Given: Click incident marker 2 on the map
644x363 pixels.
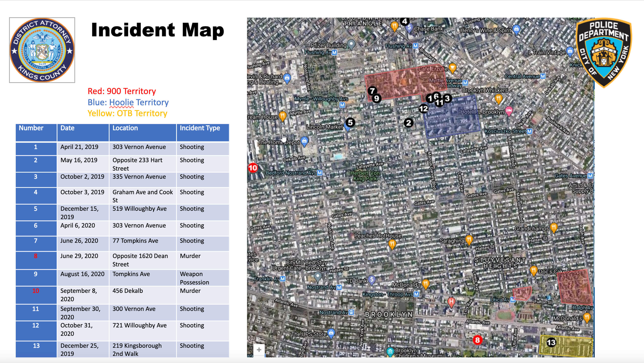Looking at the screenshot, I should [408, 123].
